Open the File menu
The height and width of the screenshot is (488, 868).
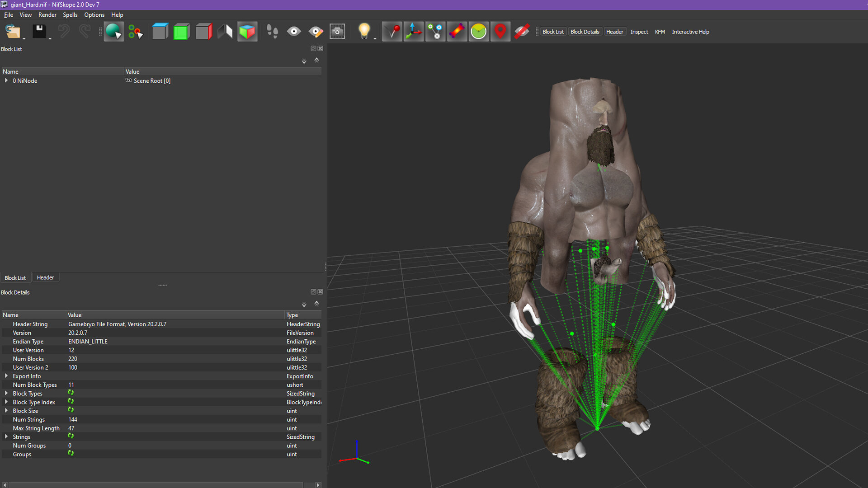pos(8,15)
